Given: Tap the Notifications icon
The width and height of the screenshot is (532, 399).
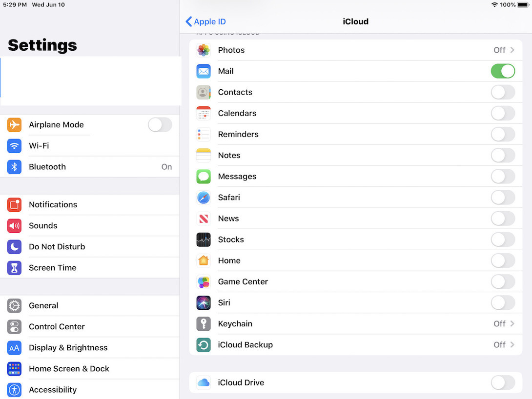Looking at the screenshot, I should coord(14,205).
